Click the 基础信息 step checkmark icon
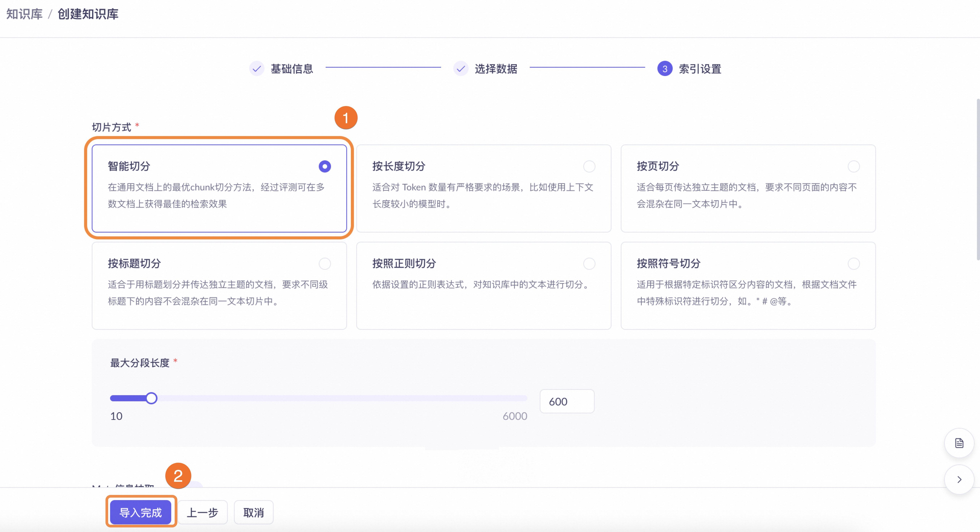This screenshot has width=980, height=532. coord(257,69)
